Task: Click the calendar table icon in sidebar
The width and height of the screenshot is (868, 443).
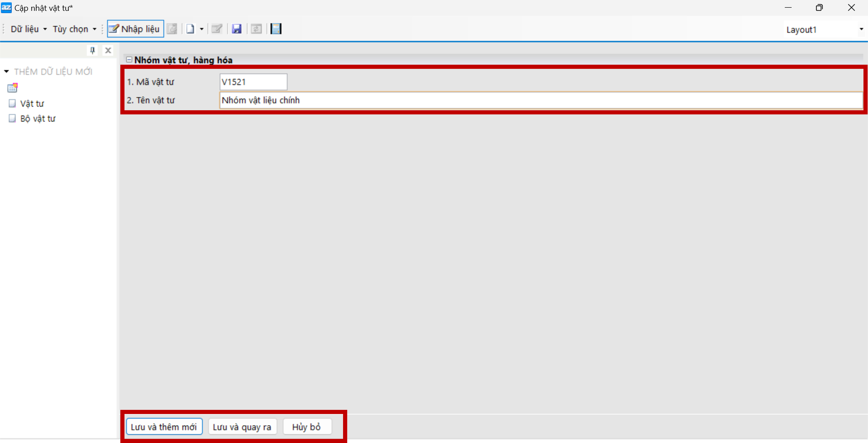Action: click(x=12, y=88)
